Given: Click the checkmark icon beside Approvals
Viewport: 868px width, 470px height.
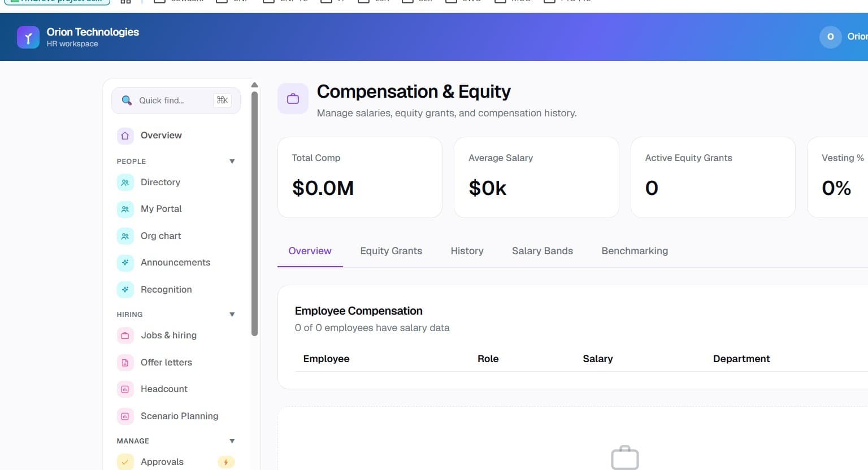Looking at the screenshot, I should coord(125,462).
